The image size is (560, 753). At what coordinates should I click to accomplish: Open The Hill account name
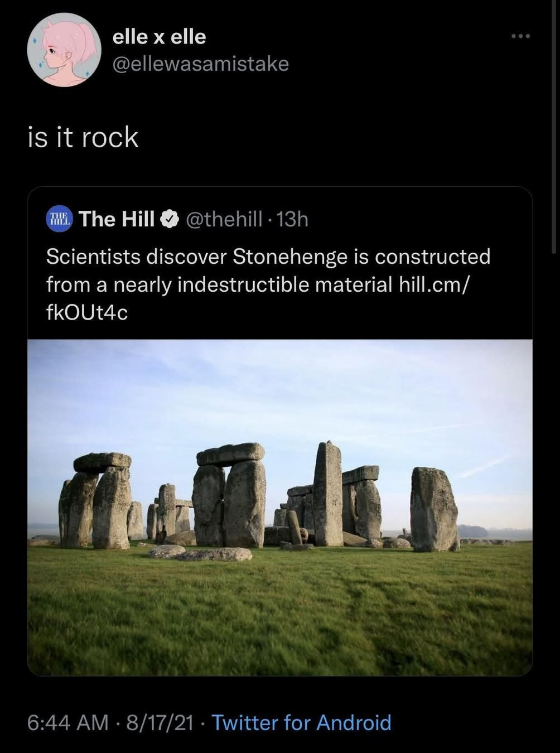(117, 219)
